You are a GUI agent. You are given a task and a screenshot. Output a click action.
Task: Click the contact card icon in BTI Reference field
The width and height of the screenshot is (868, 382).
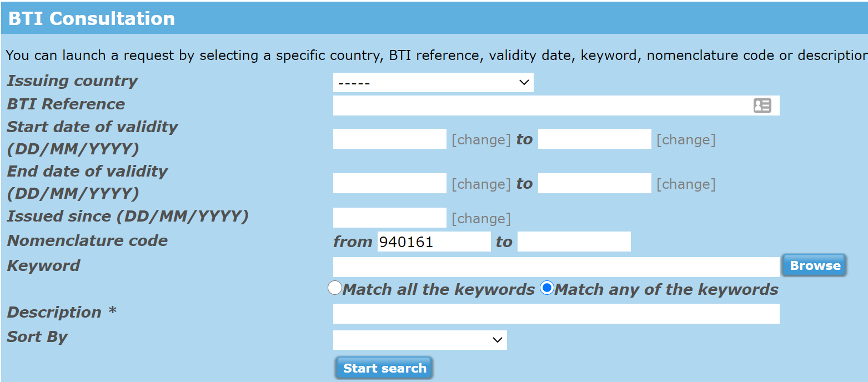tap(762, 105)
